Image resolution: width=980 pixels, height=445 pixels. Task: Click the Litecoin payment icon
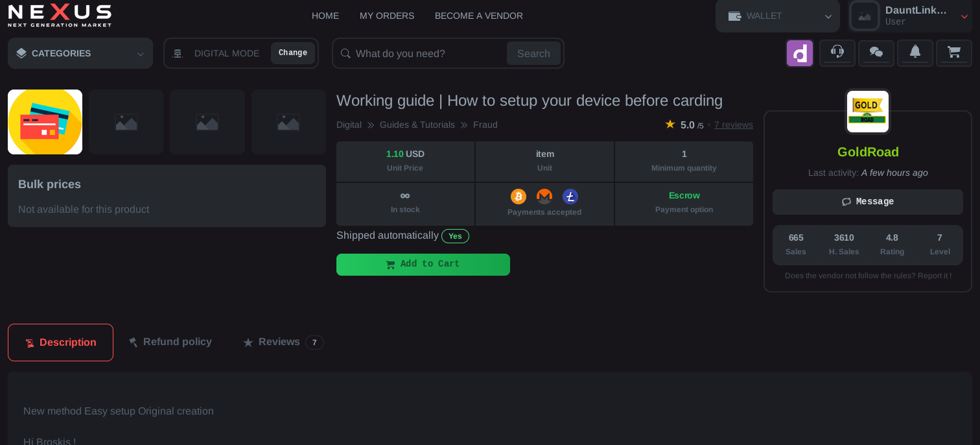click(570, 197)
